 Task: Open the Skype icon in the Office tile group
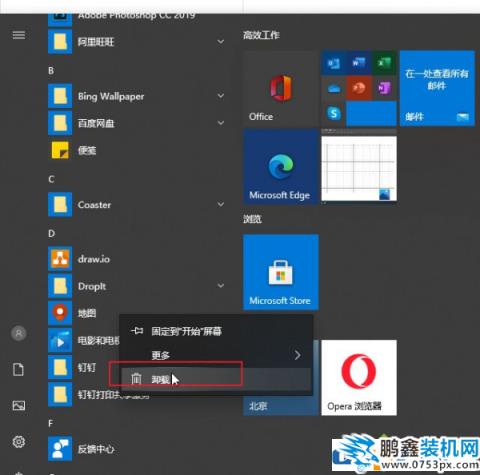click(x=334, y=114)
